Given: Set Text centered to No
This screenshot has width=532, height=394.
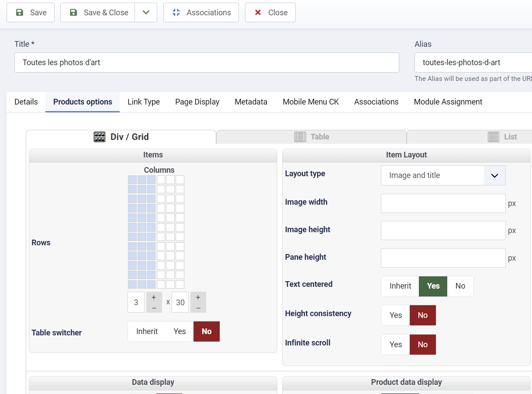Looking at the screenshot, I should (x=460, y=286).
